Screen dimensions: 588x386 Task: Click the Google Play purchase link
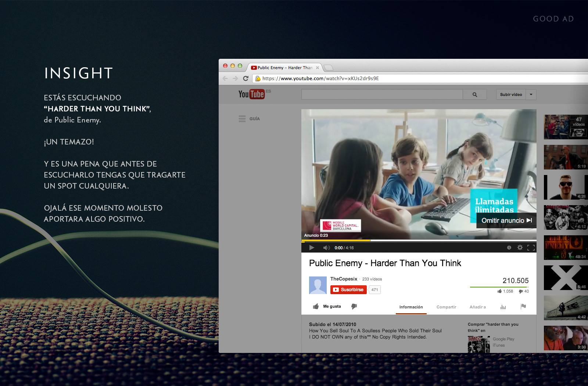coord(503,339)
